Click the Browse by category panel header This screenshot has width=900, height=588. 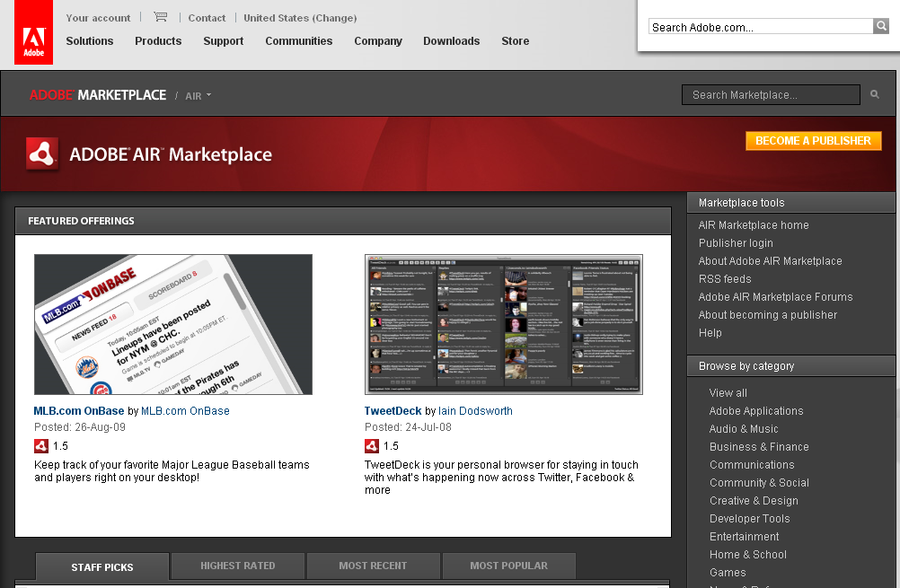(x=791, y=366)
